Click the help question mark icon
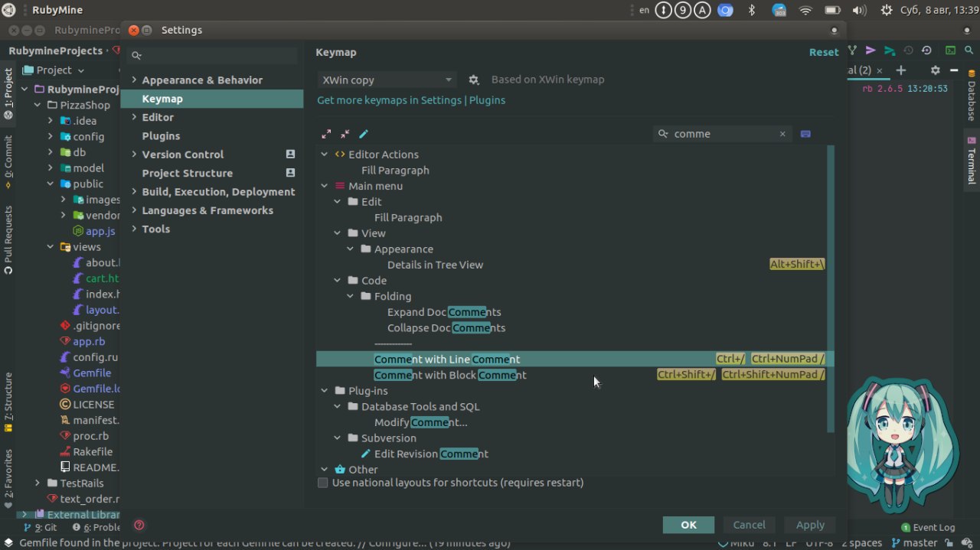This screenshot has height=550, width=980. click(139, 525)
